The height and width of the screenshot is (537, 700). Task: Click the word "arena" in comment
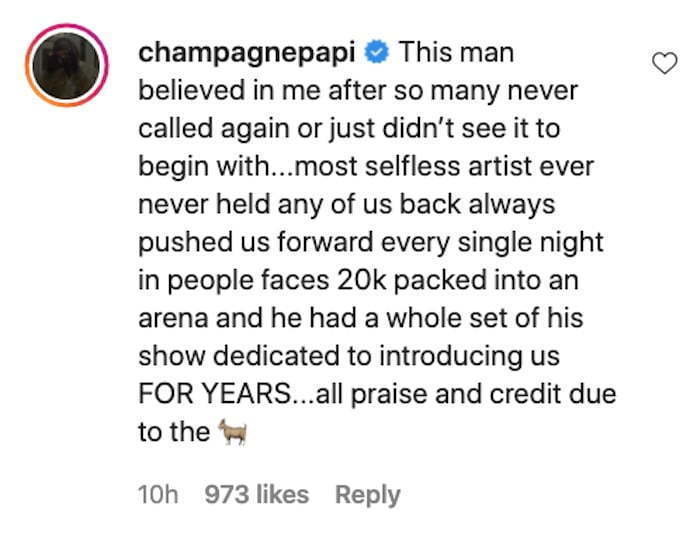pos(173,319)
